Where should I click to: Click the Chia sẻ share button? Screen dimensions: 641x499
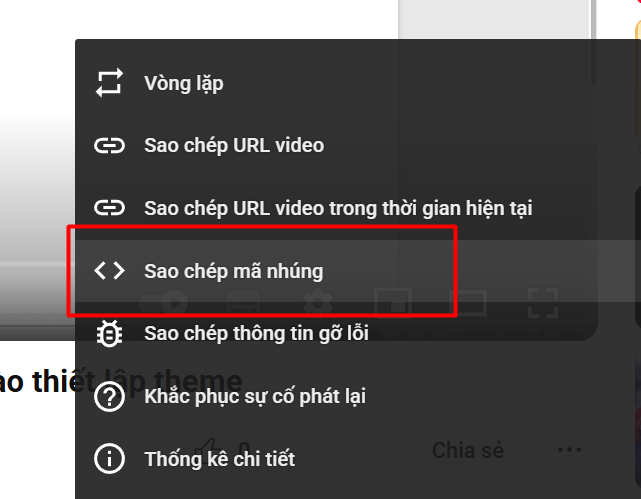[x=468, y=450]
